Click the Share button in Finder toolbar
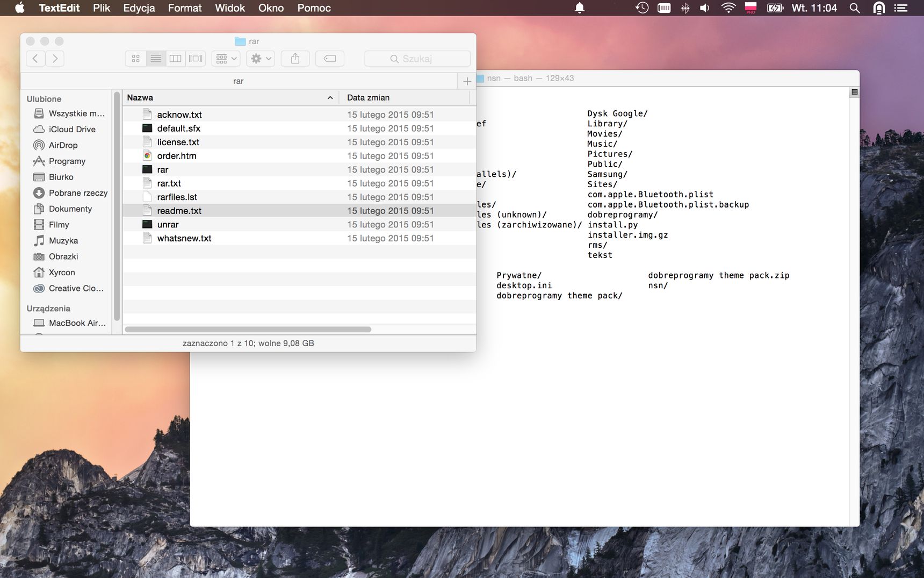The width and height of the screenshot is (924, 578). coord(295,59)
